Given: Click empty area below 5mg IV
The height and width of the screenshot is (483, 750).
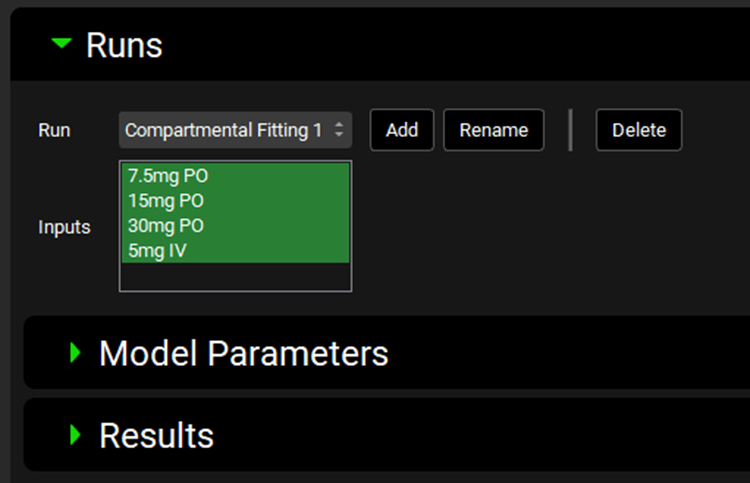Looking at the screenshot, I should pos(235,276).
